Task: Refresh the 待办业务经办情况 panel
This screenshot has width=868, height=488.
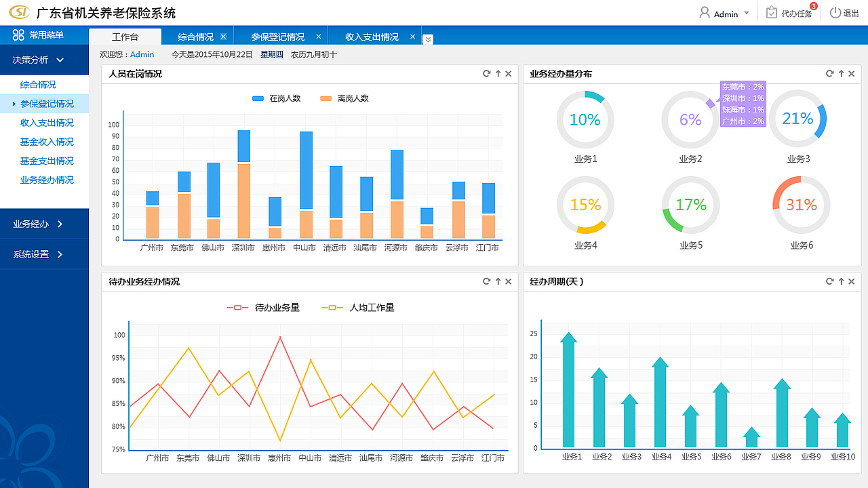Action: pyautogui.click(x=486, y=281)
